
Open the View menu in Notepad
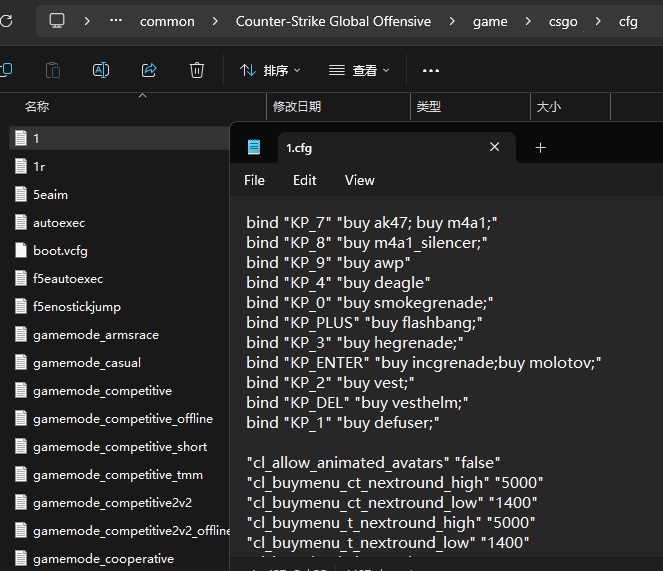pos(359,180)
